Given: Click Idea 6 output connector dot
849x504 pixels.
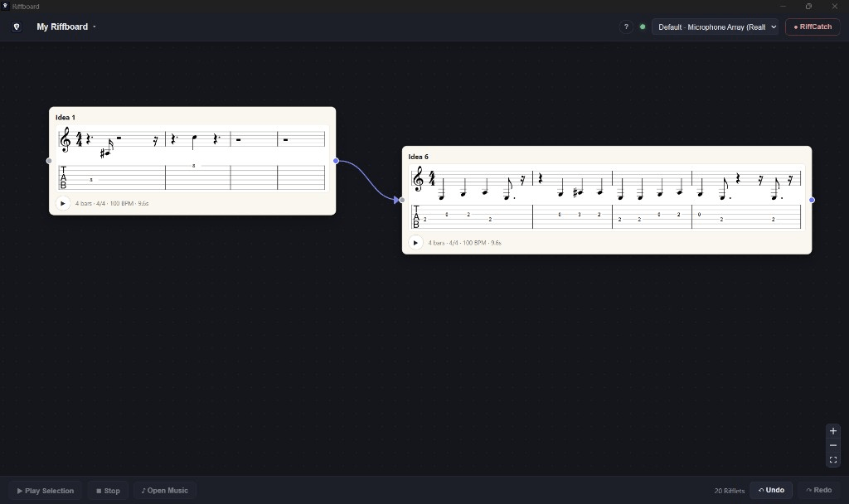Looking at the screenshot, I should (x=812, y=201).
